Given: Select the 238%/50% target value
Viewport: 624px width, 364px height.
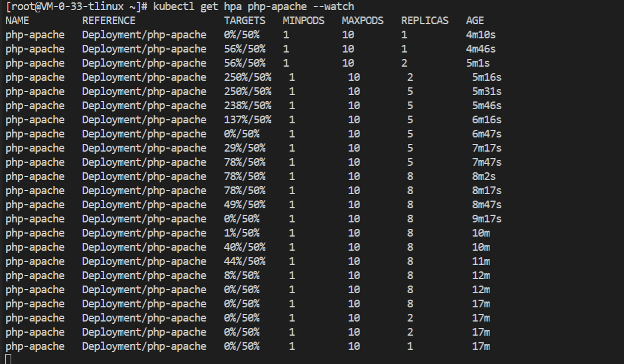Looking at the screenshot, I should click(247, 106).
